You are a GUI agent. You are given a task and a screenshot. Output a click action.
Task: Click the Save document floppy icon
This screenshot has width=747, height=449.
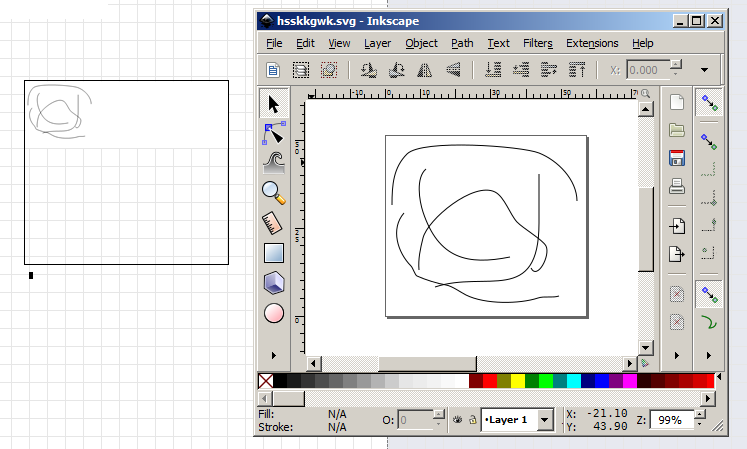coord(677,158)
